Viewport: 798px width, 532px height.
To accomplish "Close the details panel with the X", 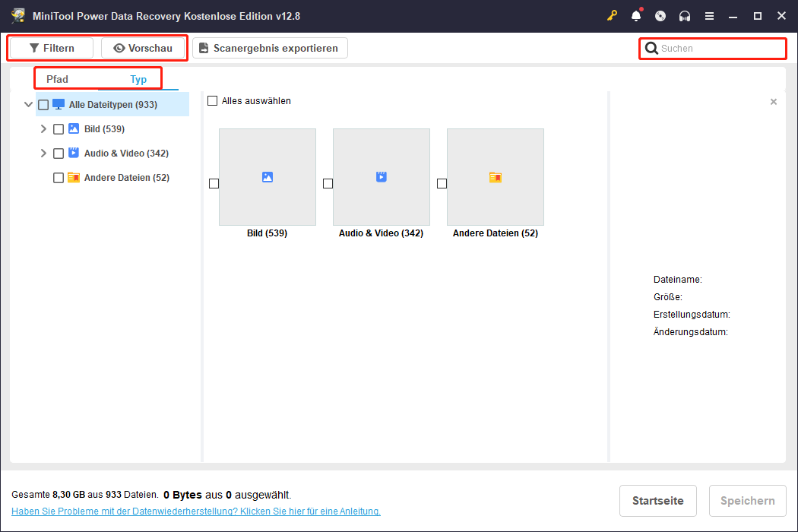I will (774, 101).
